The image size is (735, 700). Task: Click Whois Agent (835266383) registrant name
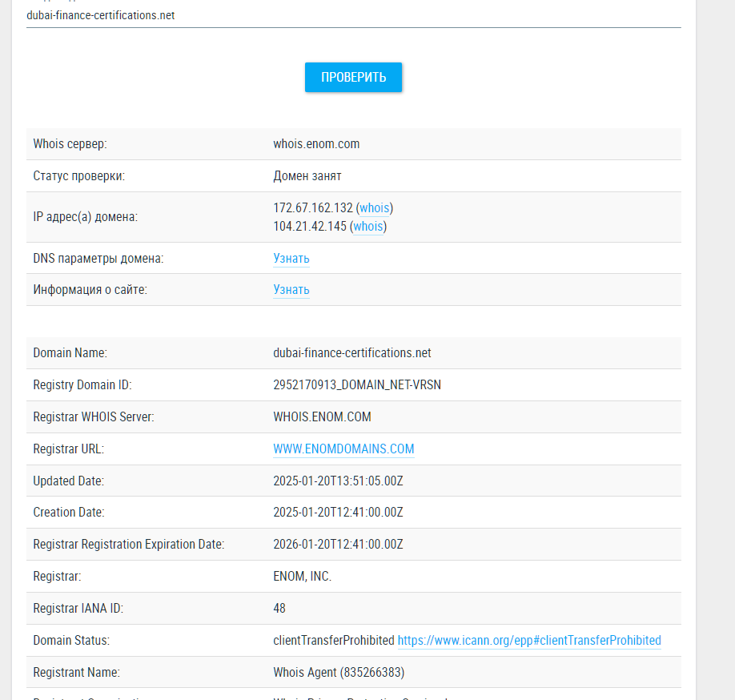point(339,672)
